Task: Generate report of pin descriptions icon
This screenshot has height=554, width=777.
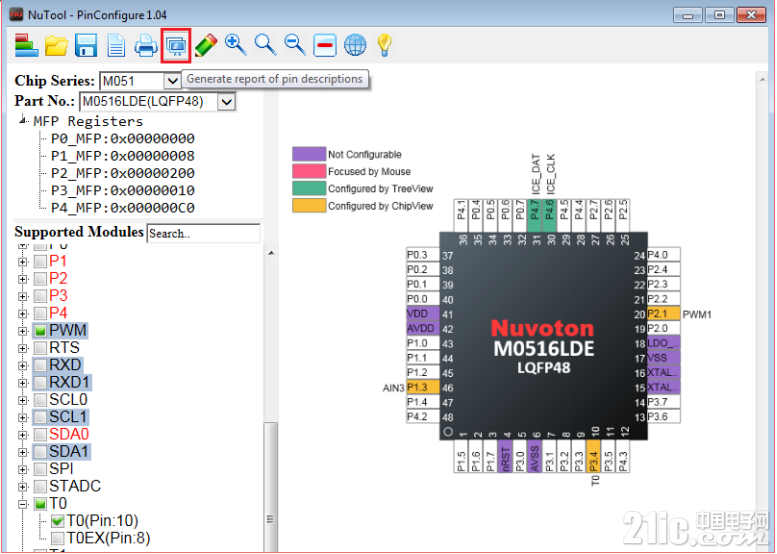Action: click(x=176, y=46)
